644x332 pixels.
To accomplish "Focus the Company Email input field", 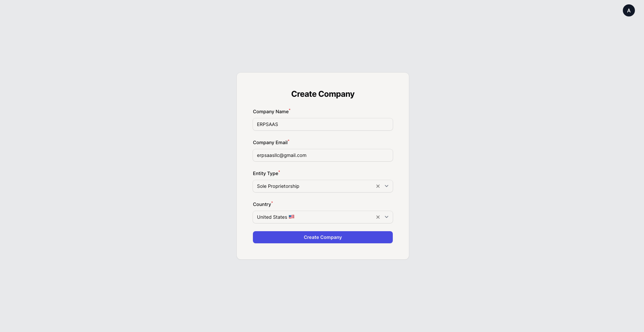I will pos(323,155).
